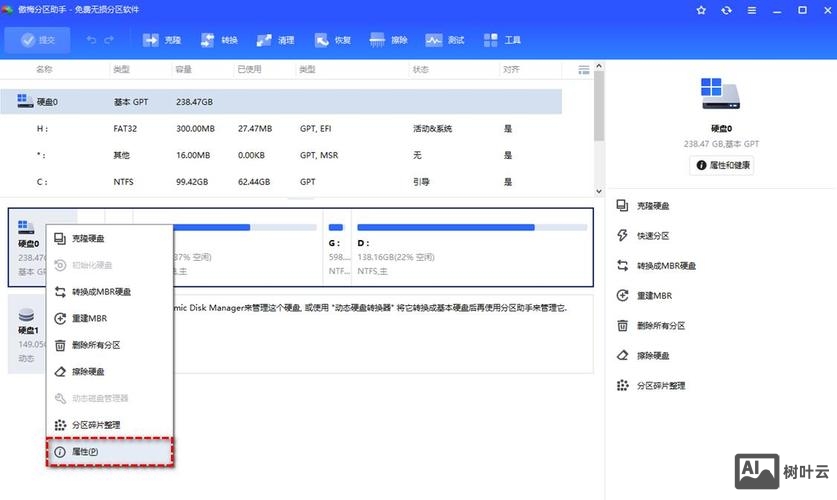
Task: Sort by the 已使用 column header
Action: (249, 69)
